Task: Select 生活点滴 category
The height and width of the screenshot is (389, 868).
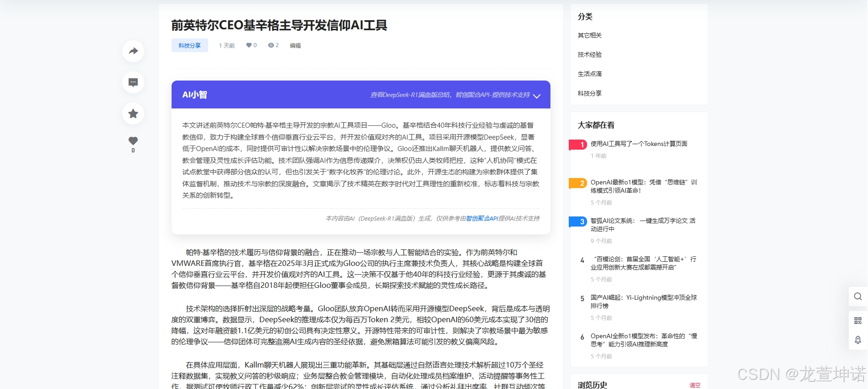Action: (x=589, y=74)
